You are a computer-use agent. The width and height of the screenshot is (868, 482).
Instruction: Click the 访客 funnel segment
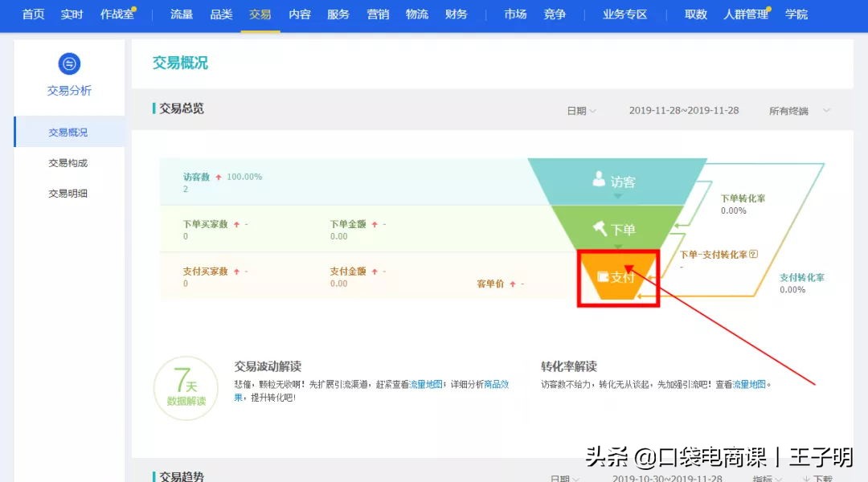point(617,182)
